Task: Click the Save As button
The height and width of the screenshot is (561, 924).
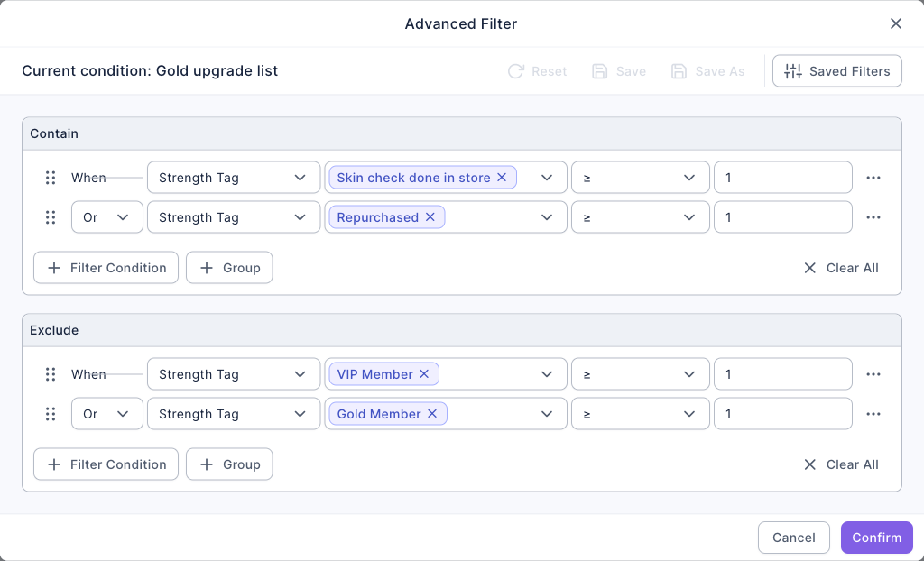Action: [707, 71]
